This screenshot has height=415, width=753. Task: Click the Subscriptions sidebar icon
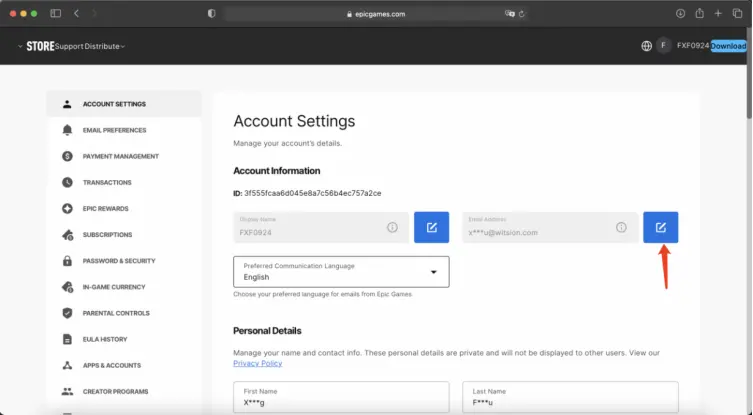[x=67, y=234]
